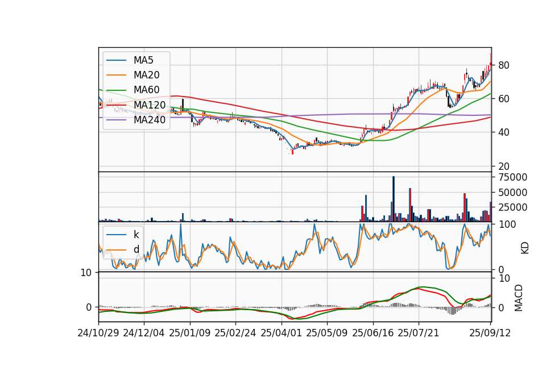Click the 25/01/09 date axis label
546x392 pixels.
[x=190, y=333]
